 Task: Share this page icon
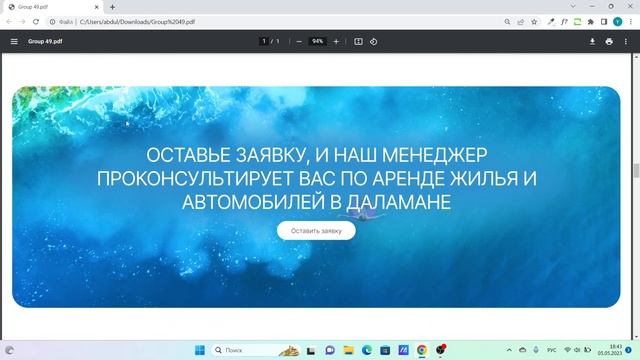pos(520,22)
